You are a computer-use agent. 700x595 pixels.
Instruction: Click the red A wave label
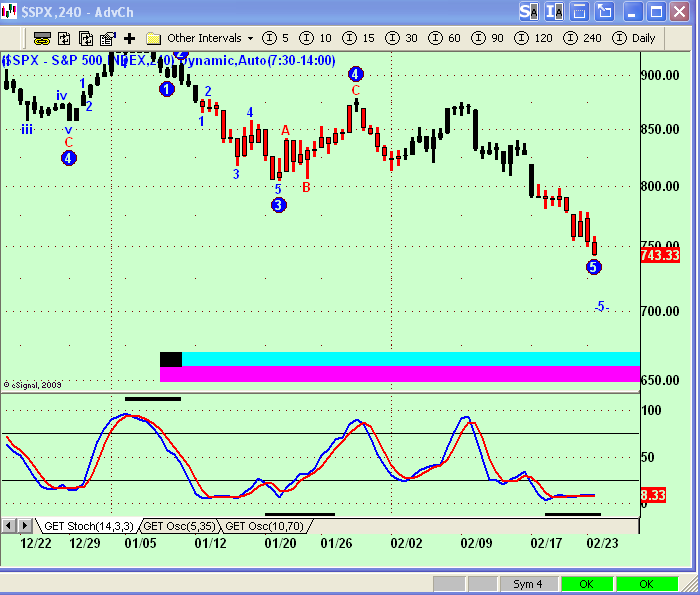click(x=285, y=130)
